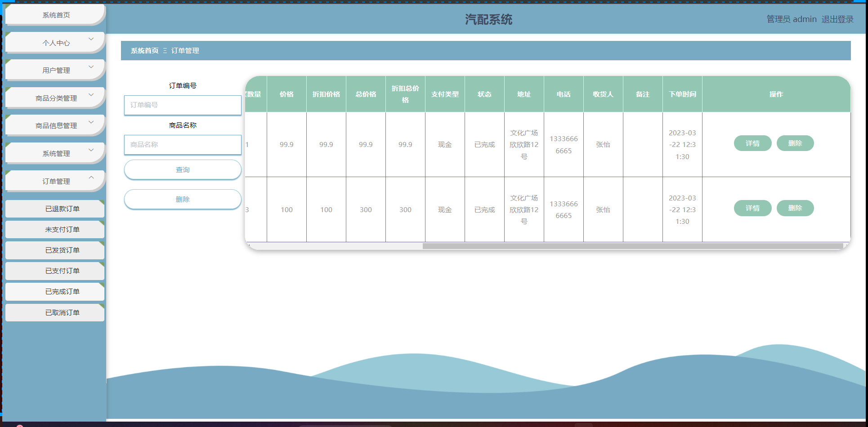Show 已完成订单 orders
The image size is (868, 427).
pos(62,292)
